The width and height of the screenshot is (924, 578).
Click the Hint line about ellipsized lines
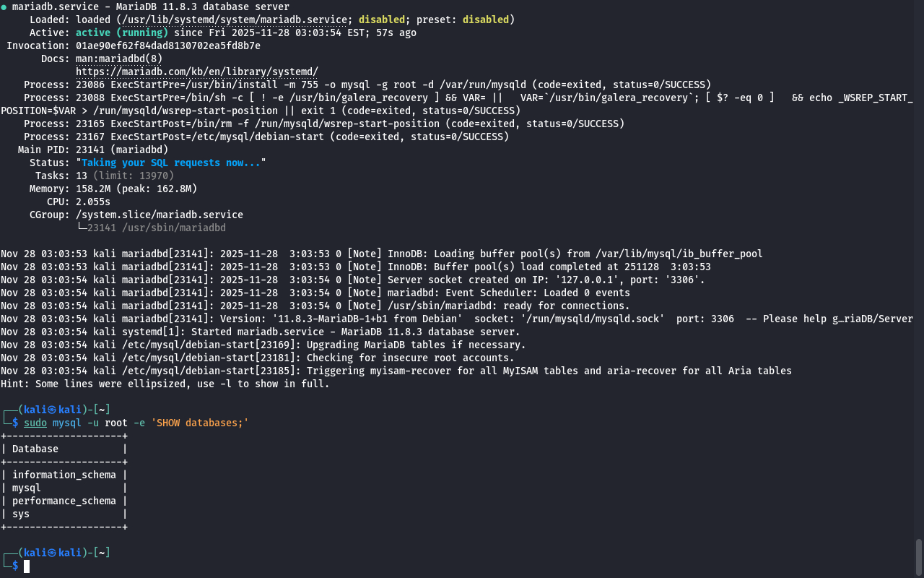pos(165,384)
